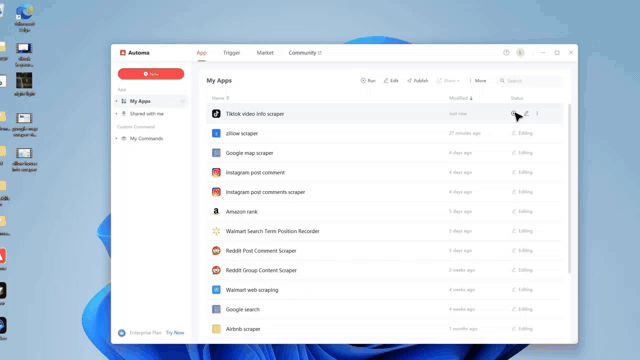Sort by the Modified column header

(460, 98)
